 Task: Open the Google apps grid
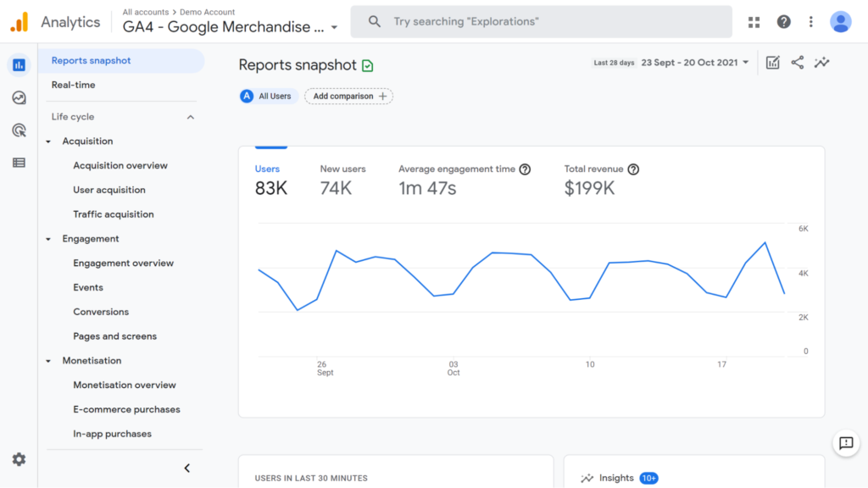pyautogui.click(x=754, y=22)
